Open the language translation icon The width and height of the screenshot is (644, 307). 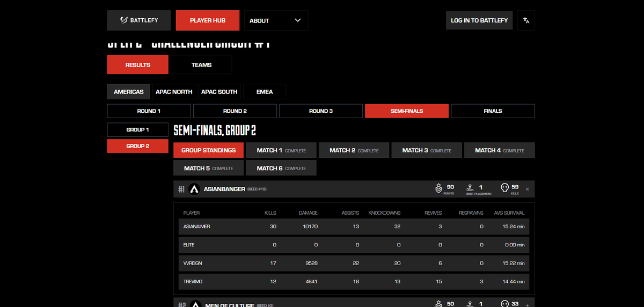click(526, 20)
